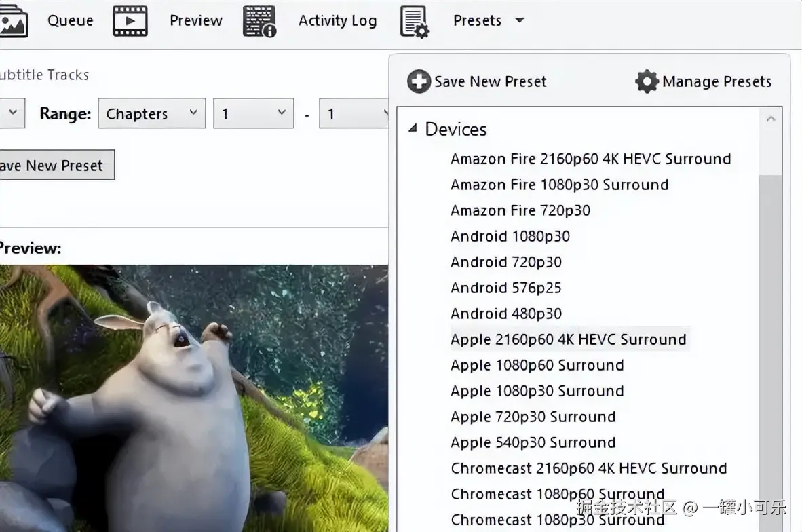The image size is (802, 532).
Task: Open the Preview toolbar item
Action: click(x=196, y=20)
